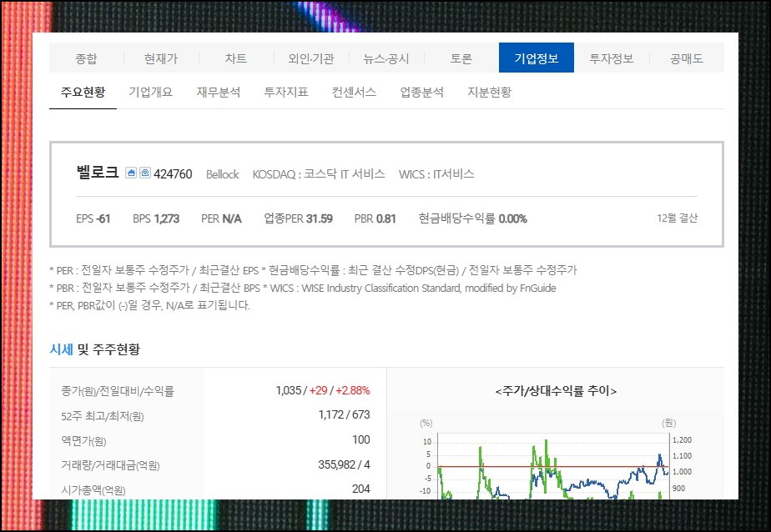Screen dimensions: 771x532
Task: Click the stock code 424760
Action: pos(173,174)
